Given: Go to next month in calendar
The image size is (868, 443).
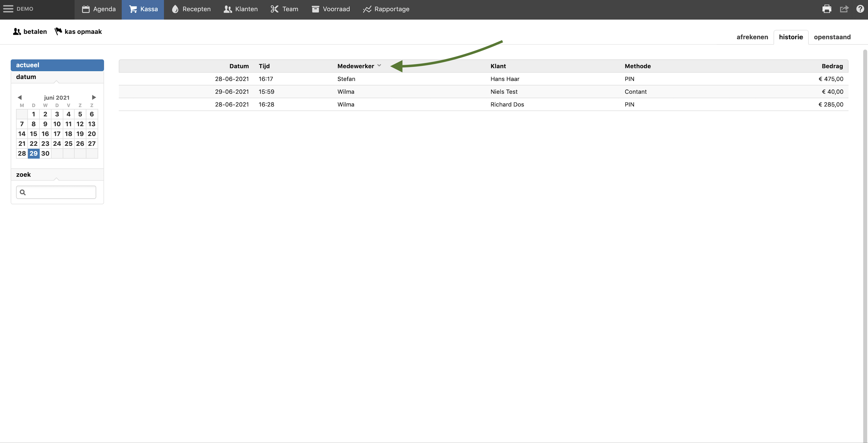Looking at the screenshot, I should coord(94,97).
